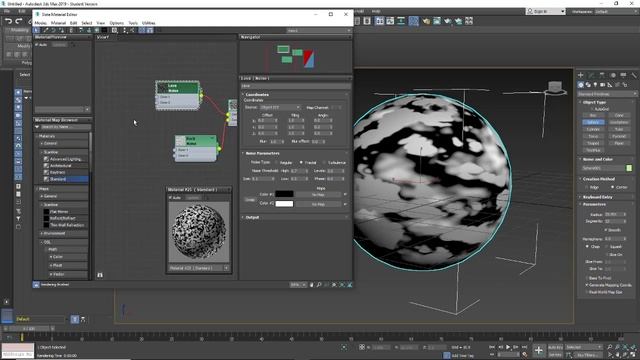Screen dimensions: 640x360
Task: Open the Options menu in Material Editor
Action: tap(116, 23)
